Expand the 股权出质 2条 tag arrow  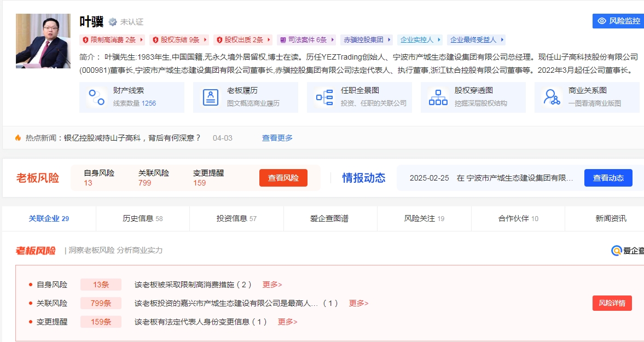click(269, 40)
